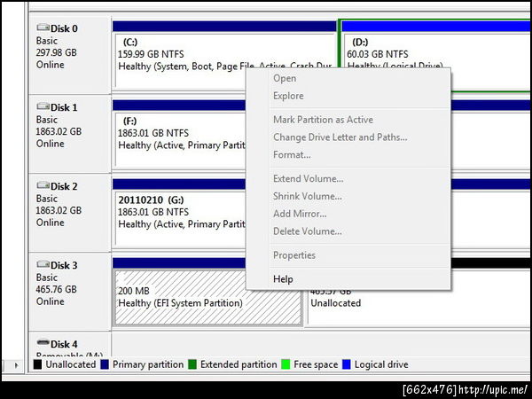Click the Logical drive legend text
The width and height of the screenshot is (532, 399).
coord(381,364)
